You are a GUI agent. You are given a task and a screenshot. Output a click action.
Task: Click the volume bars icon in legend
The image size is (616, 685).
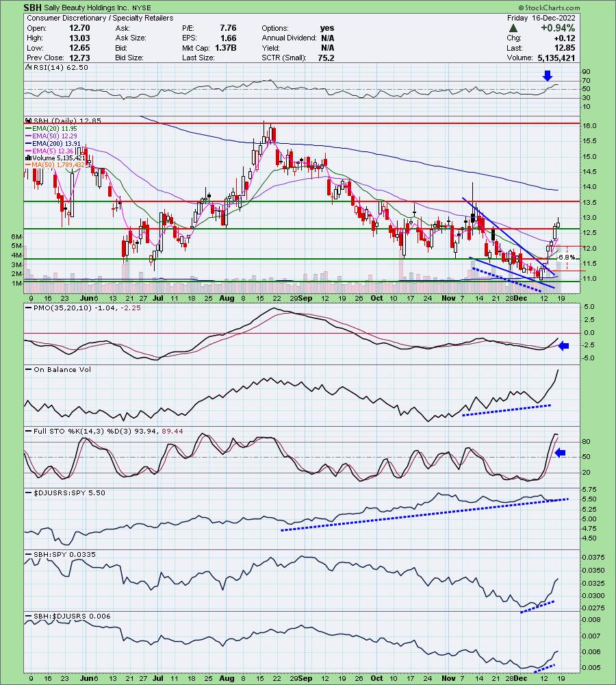pyautogui.click(x=28, y=158)
